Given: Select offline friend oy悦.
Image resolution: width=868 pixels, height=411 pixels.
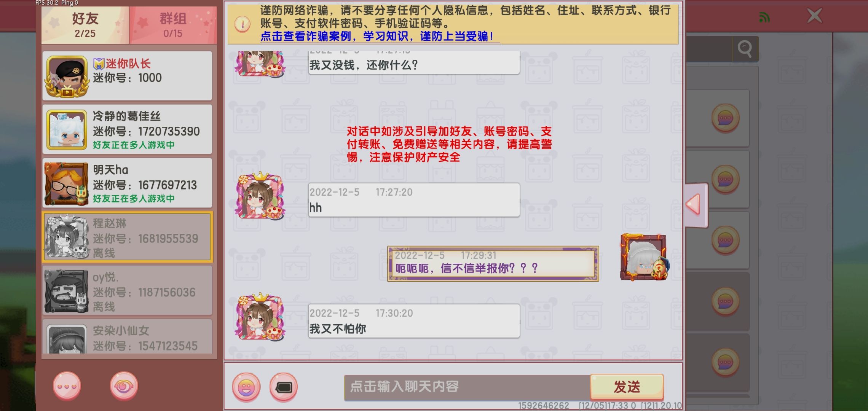Looking at the screenshot, I should 127,290.
